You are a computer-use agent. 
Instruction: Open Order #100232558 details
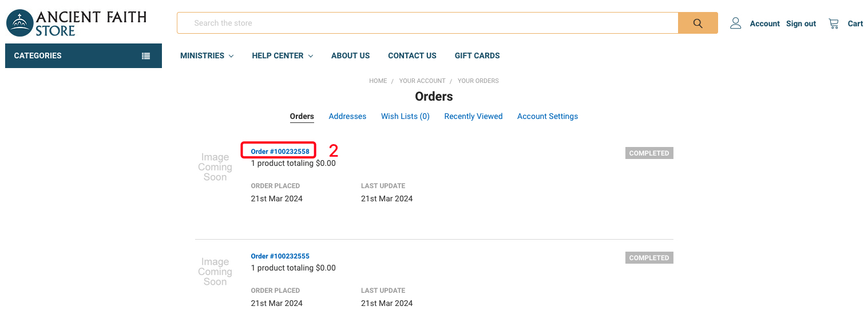[x=280, y=152]
